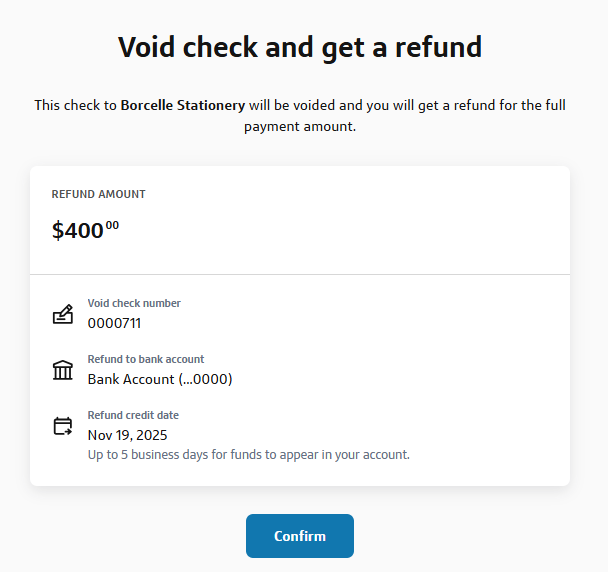Select the Bank Account (...0000) text
Viewport: 608px width, 572px height.
tap(160, 379)
